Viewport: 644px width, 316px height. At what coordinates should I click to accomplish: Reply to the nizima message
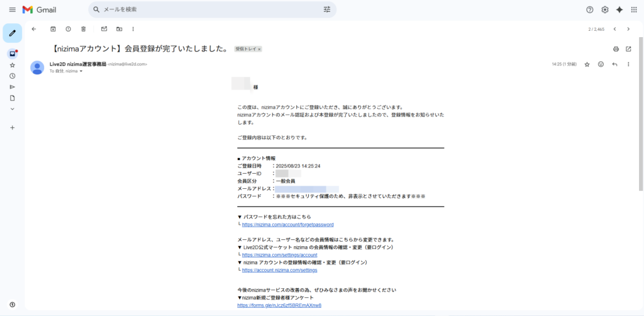[x=614, y=64]
